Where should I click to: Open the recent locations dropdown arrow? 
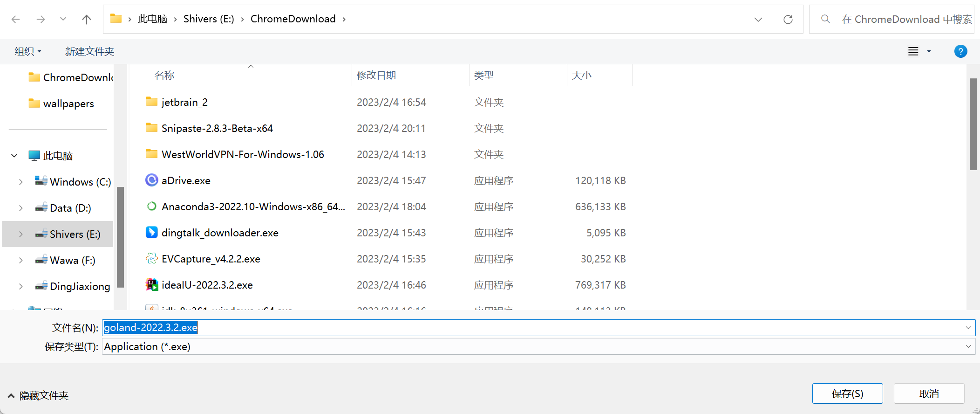63,19
